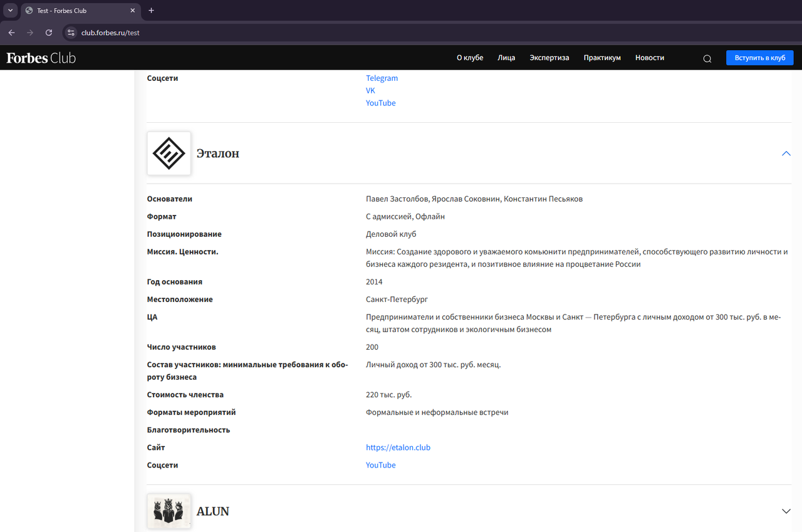The height and width of the screenshot is (532, 802).
Task: Click the Год основания label
Action: click(x=175, y=282)
